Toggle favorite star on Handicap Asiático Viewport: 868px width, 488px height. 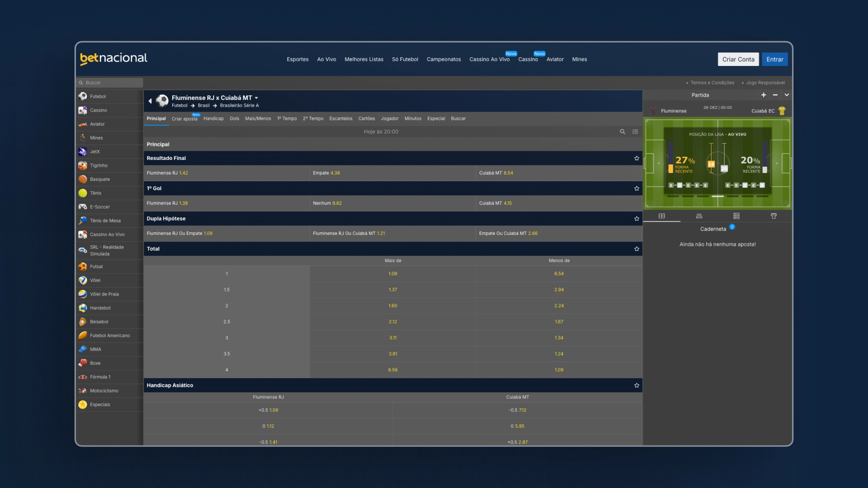pos(637,385)
